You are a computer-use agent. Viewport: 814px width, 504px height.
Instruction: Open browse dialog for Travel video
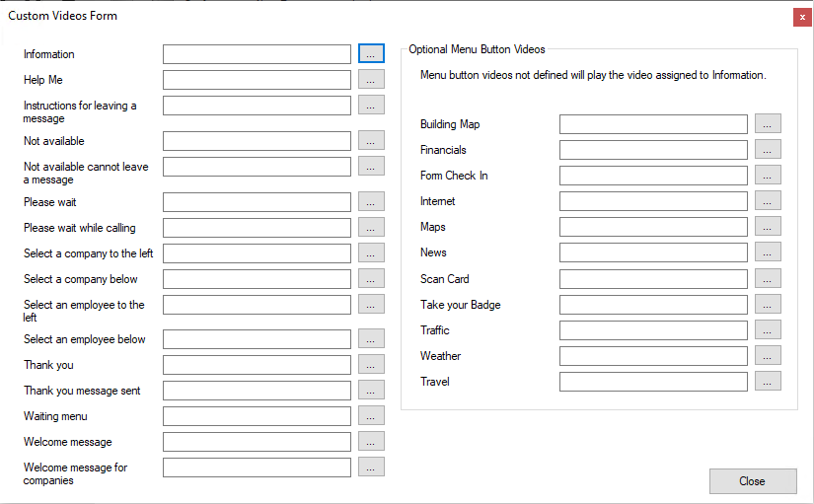tap(768, 382)
